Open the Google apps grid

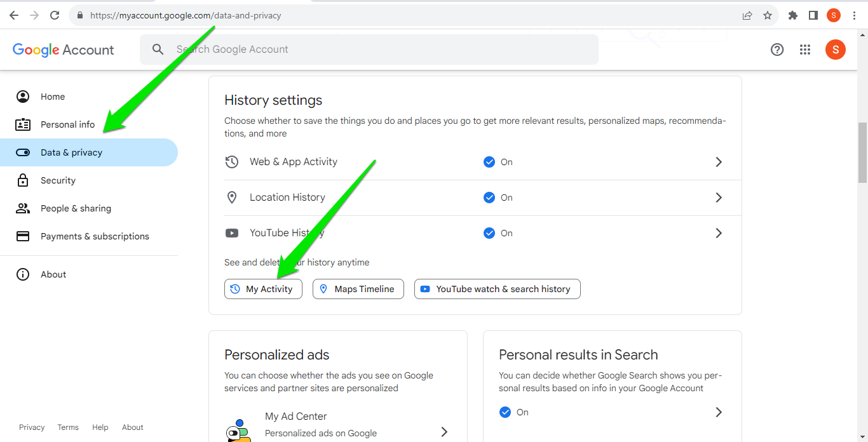pyautogui.click(x=805, y=50)
